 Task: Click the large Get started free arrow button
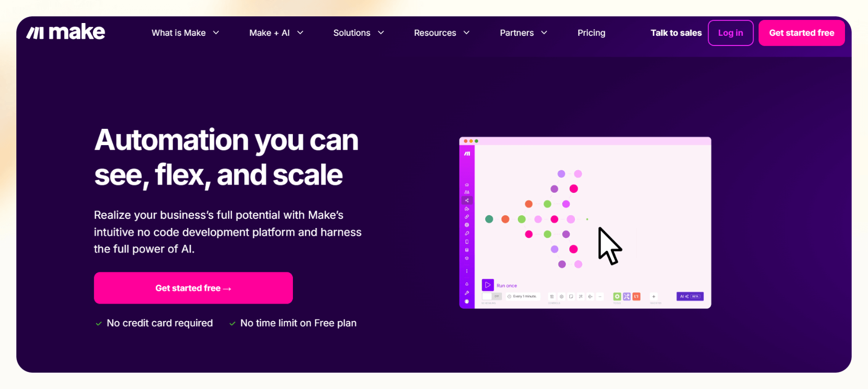point(193,288)
